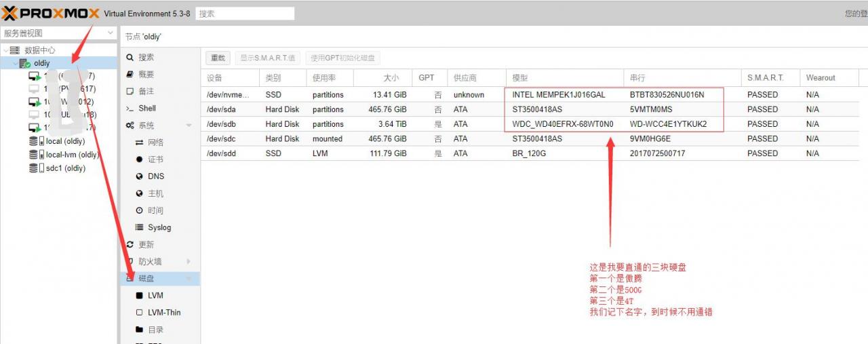This screenshot has height=344, width=868.
Task: Open the DNS settings page
Action: coord(157,176)
